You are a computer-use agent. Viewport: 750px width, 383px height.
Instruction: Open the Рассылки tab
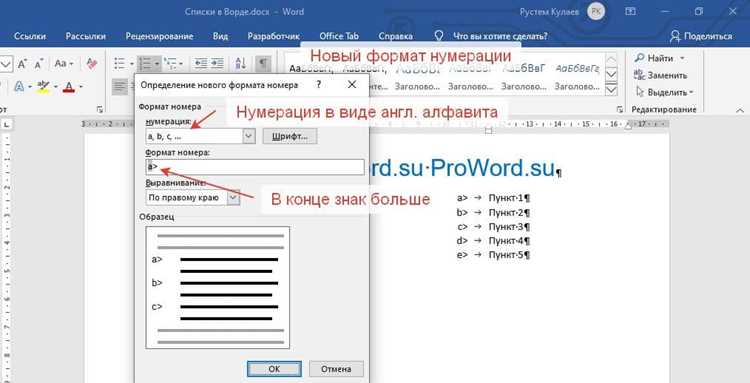click(x=86, y=36)
